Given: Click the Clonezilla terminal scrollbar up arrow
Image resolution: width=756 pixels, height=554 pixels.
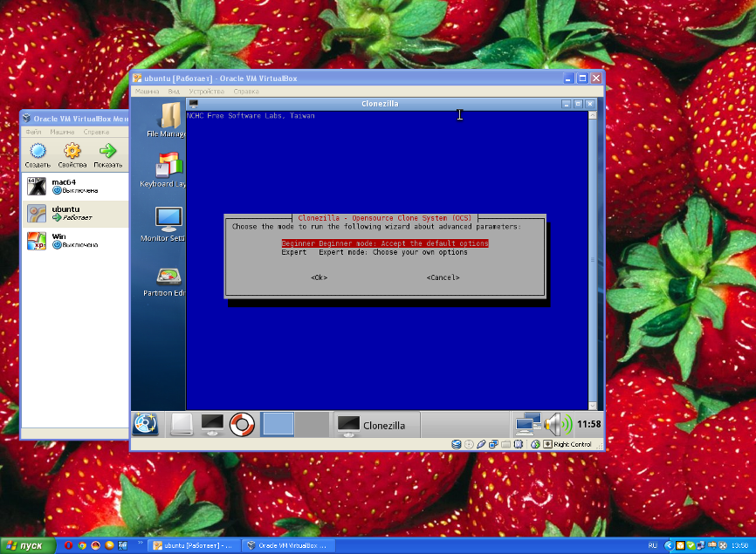Looking at the screenshot, I should click(593, 115).
